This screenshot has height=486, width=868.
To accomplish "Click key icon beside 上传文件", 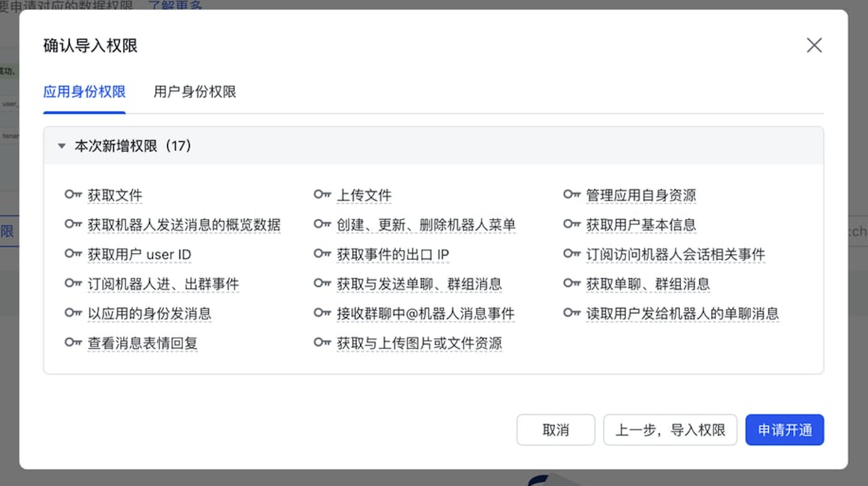I will pyautogui.click(x=322, y=195).
